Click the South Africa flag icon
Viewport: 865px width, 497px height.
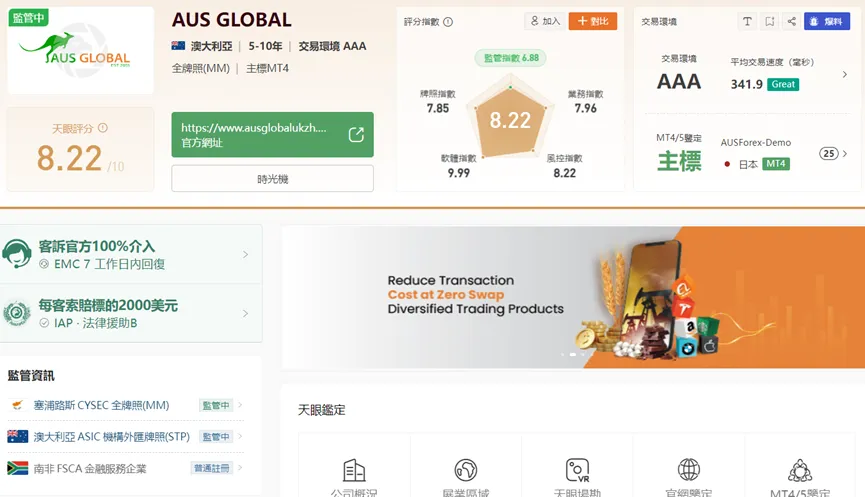[17, 468]
